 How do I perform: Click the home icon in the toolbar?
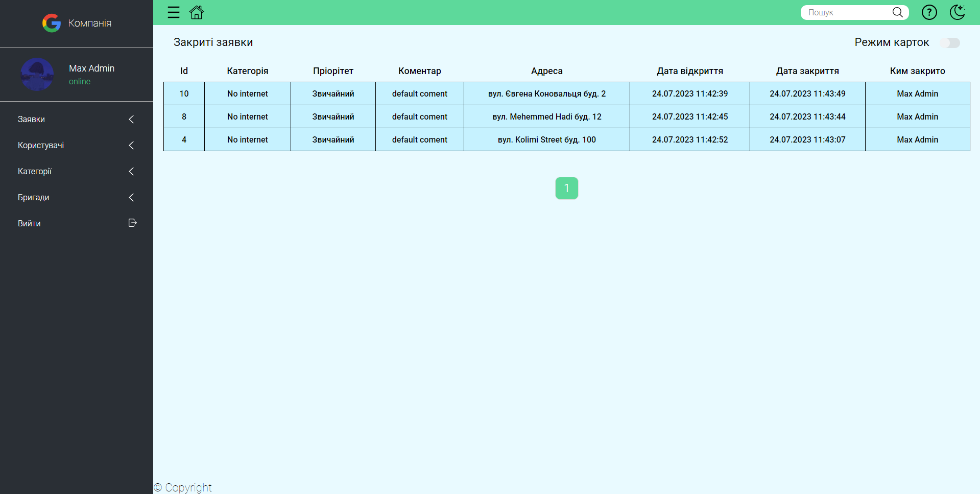[x=197, y=12]
